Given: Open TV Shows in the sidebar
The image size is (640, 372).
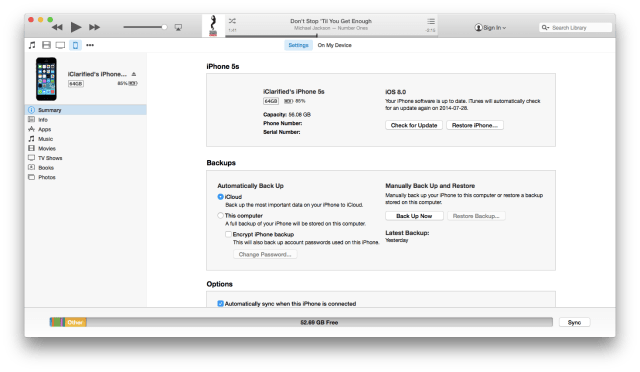Looking at the screenshot, I should point(86,158).
